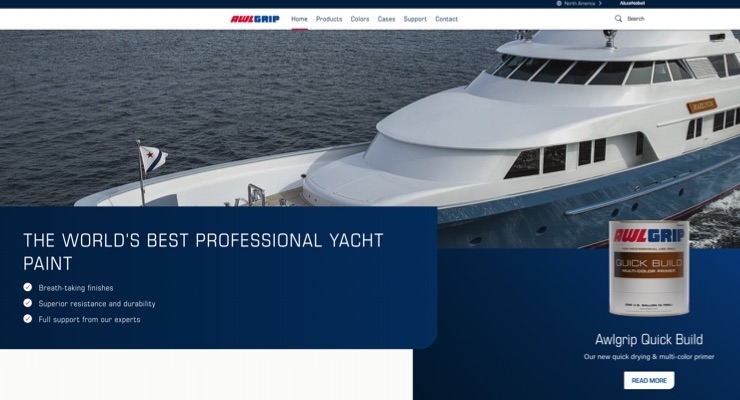Click checkmark icon beside Superior resistance and durability

(x=28, y=303)
